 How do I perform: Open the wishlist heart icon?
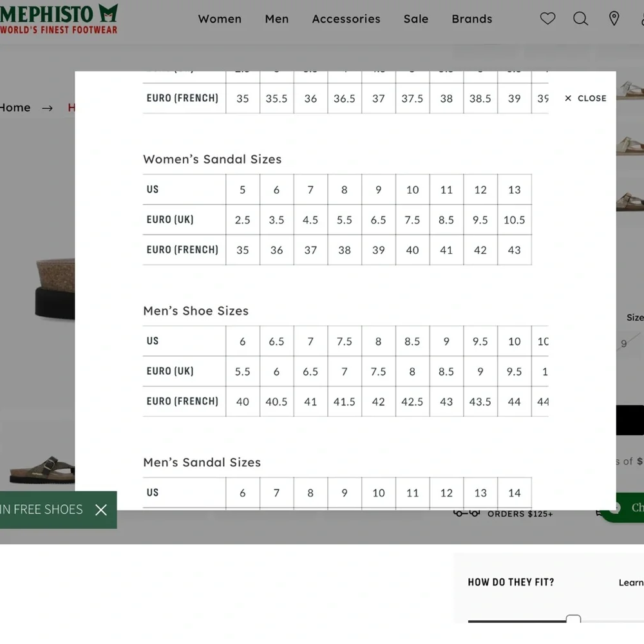click(x=547, y=19)
